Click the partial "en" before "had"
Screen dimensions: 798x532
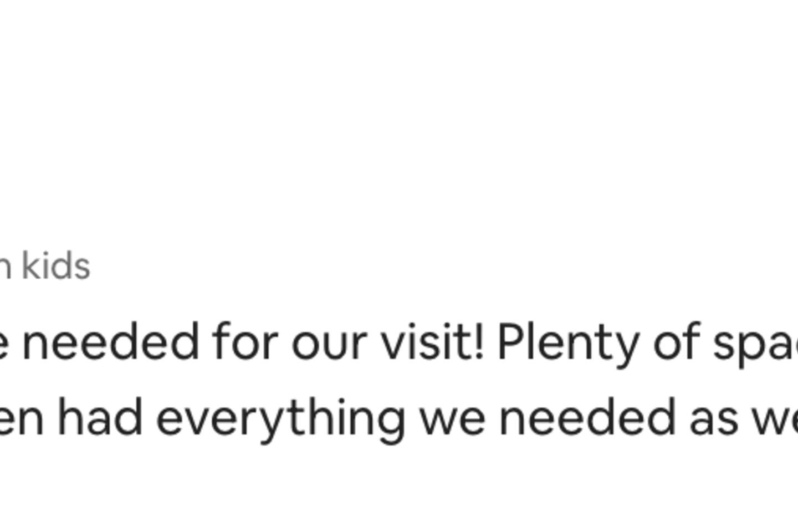(x=21, y=418)
